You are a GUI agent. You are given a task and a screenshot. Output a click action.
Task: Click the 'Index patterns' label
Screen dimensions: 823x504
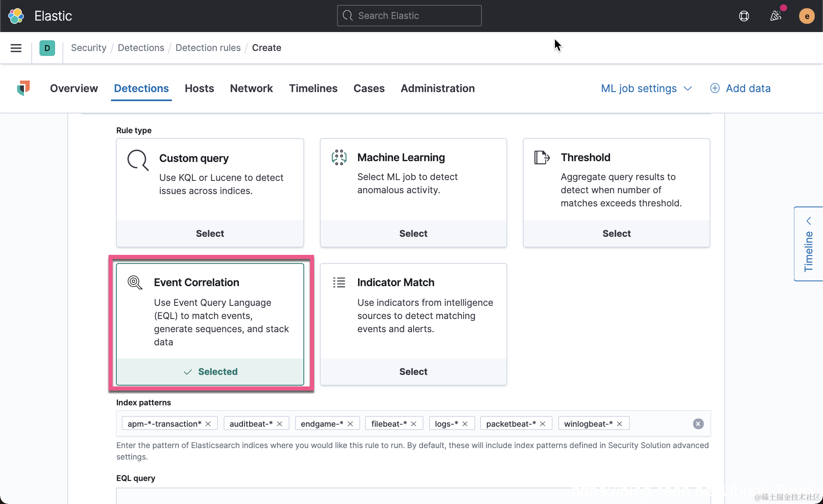click(143, 402)
